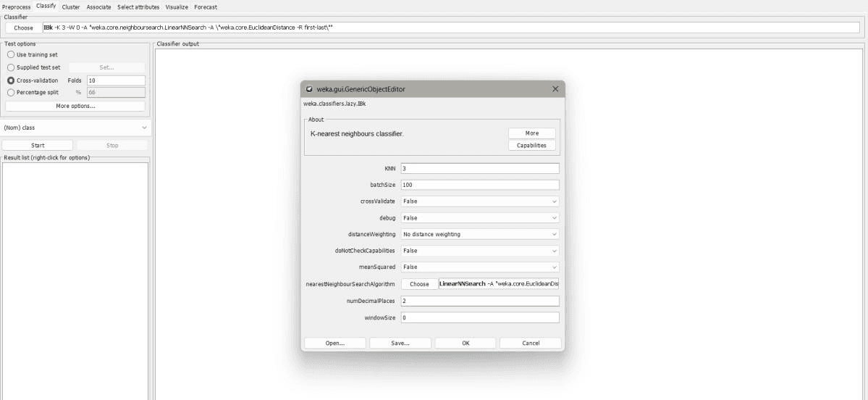Viewport: 868px width, 400px height.
Task: Click the cross-validation Folds field
Action: tap(116, 80)
